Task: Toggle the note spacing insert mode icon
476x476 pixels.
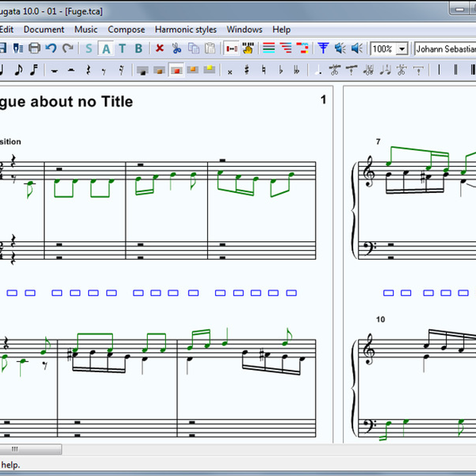Action: tap(231, 48)
